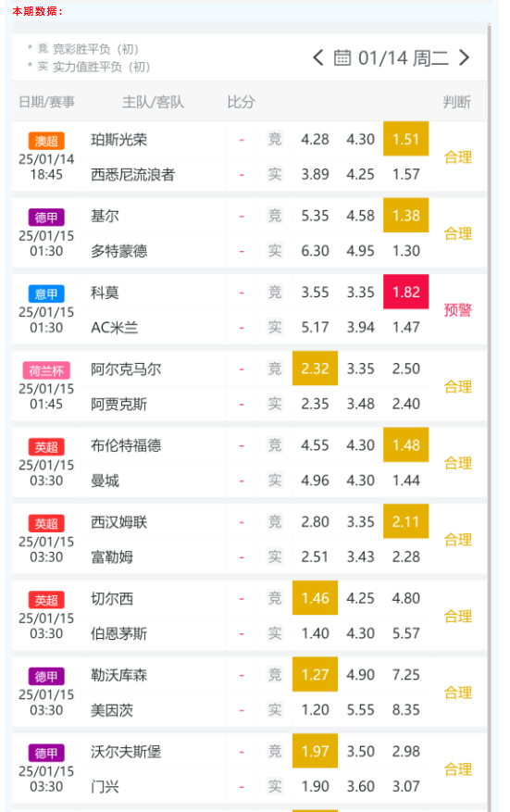510x812 pixels.
Task: Click 德甲 badge for 基尔 match
Action: coord(46,218)
